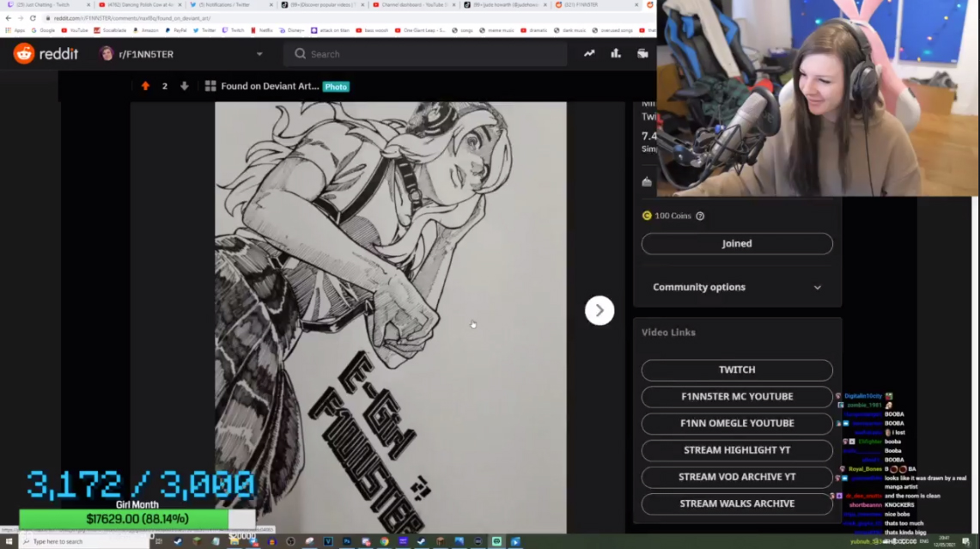This screenshot has height=549, width=980.
Task: Click the search magnifier icon
Action: click(300, 54)
